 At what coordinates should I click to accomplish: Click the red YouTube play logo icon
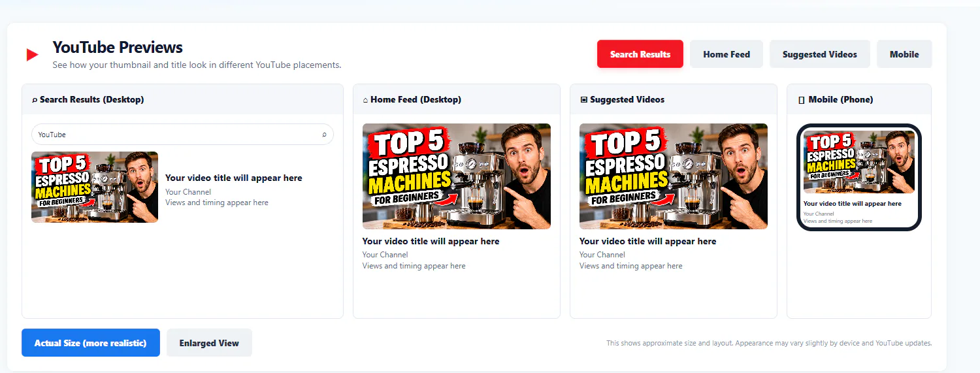33,55
